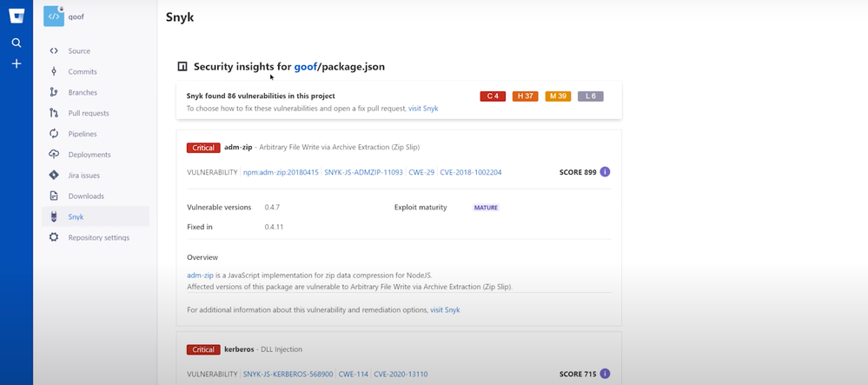Click the adm-zip vulnerability title
The height and width of the screenshot is (385, 868).
(238, 148)
